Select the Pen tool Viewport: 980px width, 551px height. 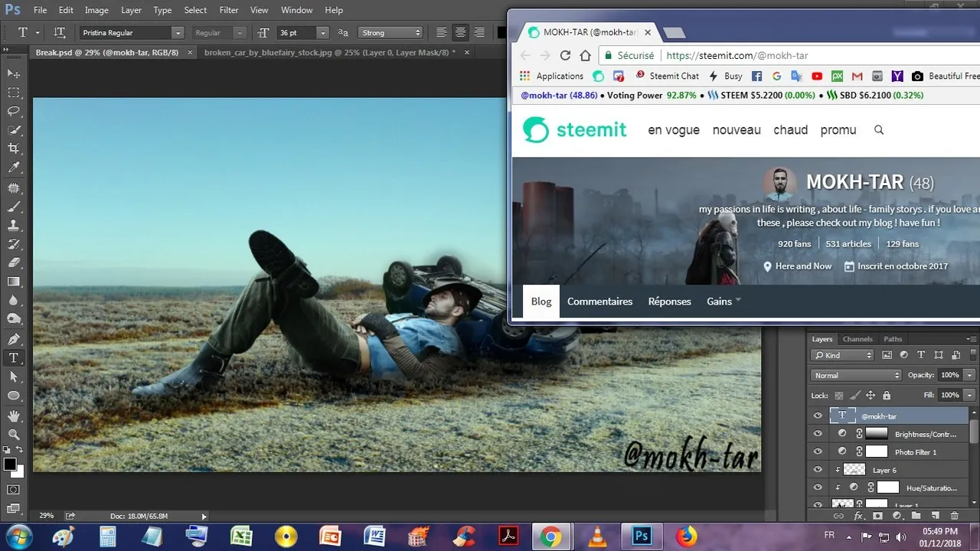[x=14, y=339]
